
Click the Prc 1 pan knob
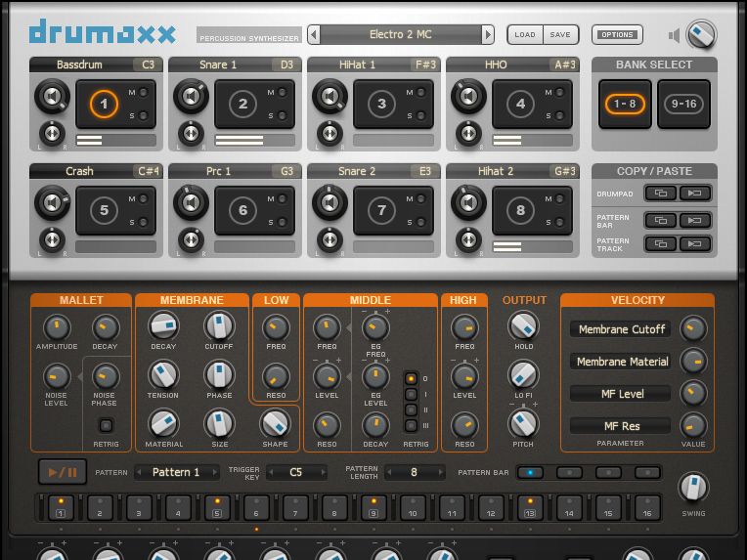[191, 240]
